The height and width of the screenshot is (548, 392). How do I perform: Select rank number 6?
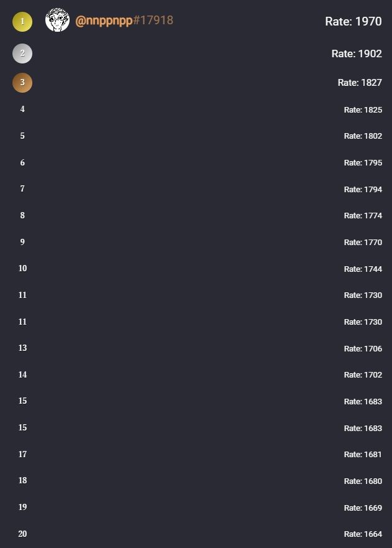click(22, 163)
